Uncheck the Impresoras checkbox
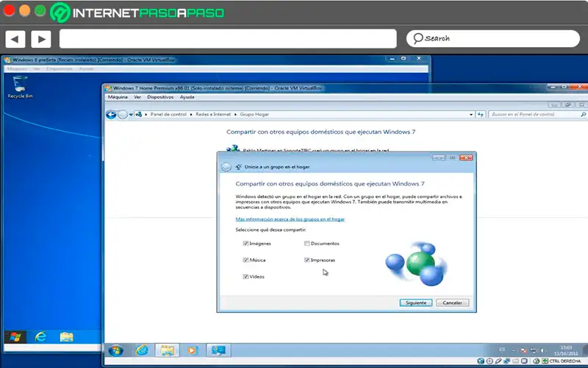This screenshot has width=588, height=368. [306, 260]
